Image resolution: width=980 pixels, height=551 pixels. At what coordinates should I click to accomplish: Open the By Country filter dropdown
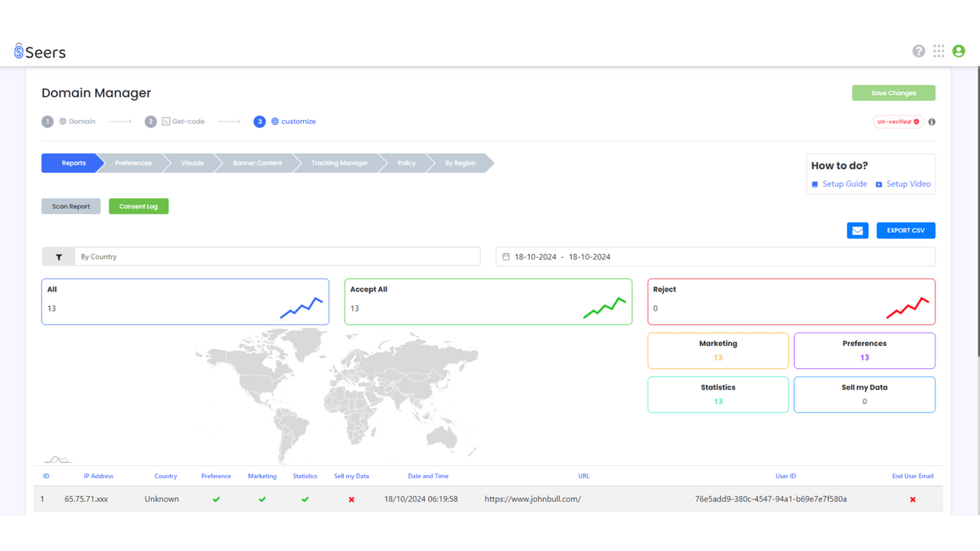277,257
